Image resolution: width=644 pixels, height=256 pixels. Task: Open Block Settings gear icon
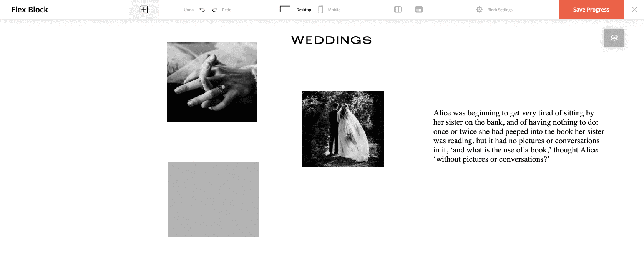tap(480, 9)
